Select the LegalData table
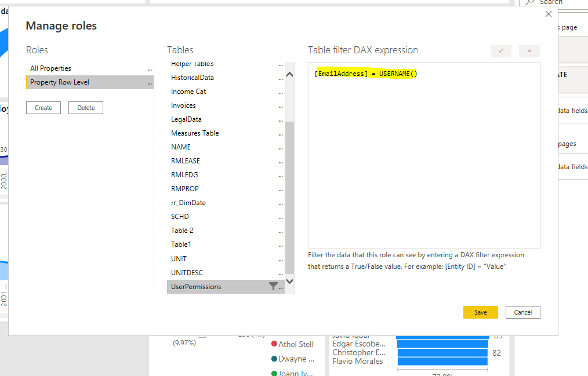This screenshot has height=376, width=588. (x=226, y=119)
